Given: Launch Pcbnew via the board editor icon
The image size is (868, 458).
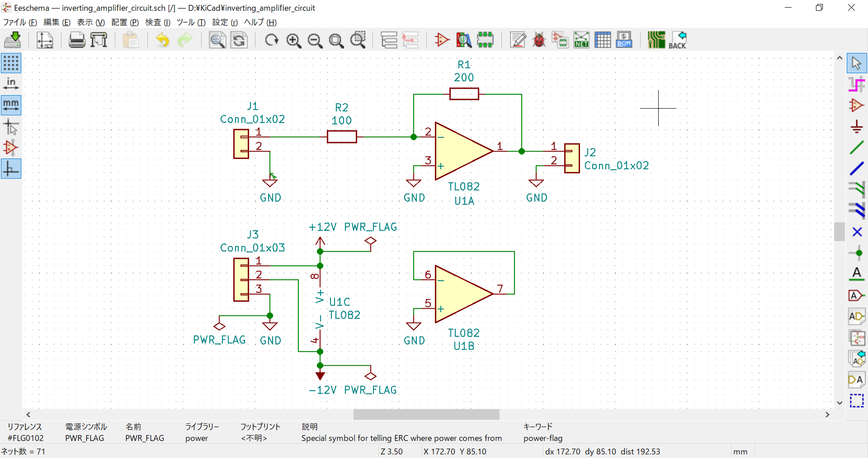Looking at the screenshot, I should pos(656,40).
